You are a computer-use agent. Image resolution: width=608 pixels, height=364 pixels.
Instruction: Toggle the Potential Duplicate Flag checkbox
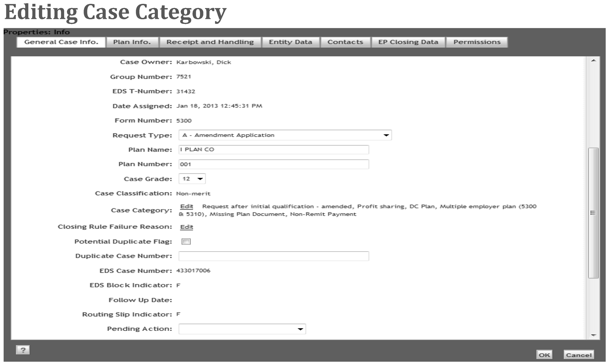[x=186, y=242]
